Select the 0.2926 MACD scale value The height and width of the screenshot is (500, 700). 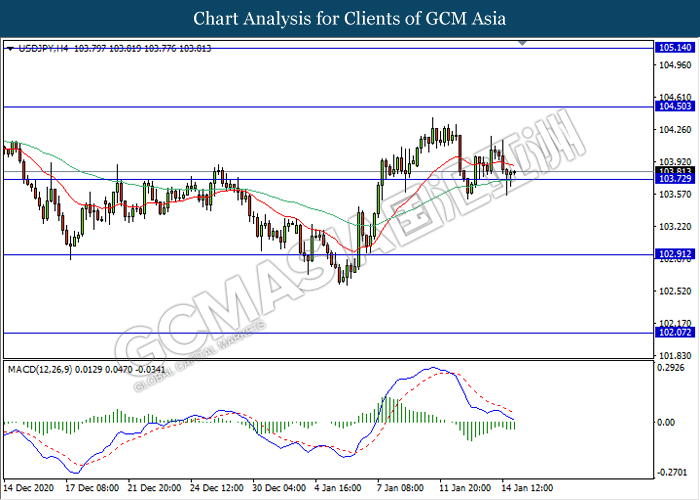[x=669, y=369]
